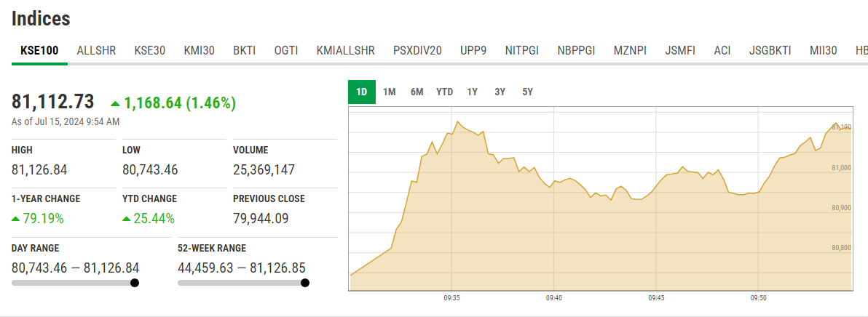
Task: Click the VOLUME value 25,369,147
Action: point(264,170)
